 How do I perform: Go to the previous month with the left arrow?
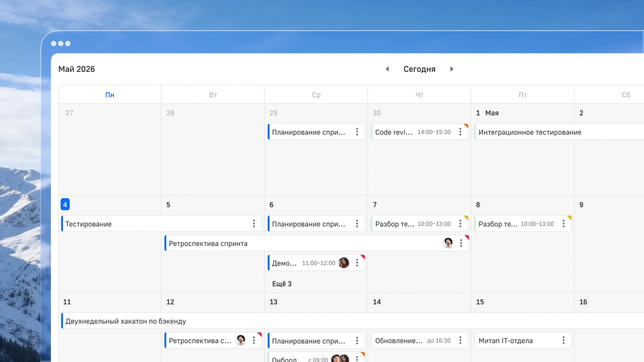(x=387, y=69)
